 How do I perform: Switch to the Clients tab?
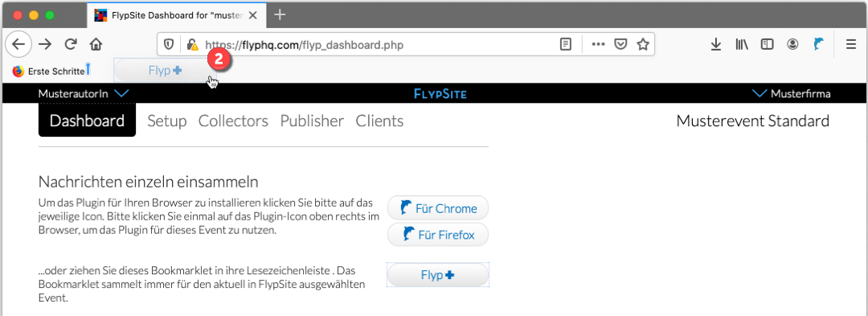pyautogui.click(x=379, y=121)
